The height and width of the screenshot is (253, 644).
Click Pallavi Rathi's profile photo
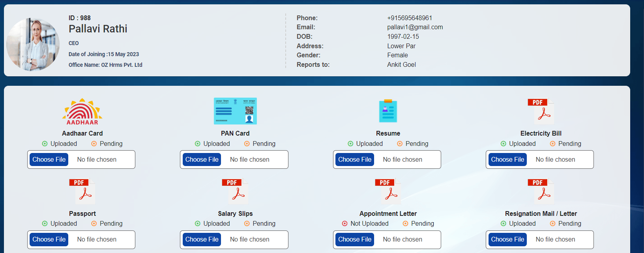33,44
